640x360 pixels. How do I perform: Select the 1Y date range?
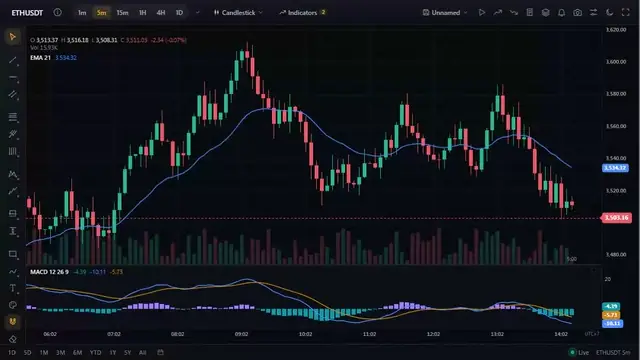(x=113, y=352)
